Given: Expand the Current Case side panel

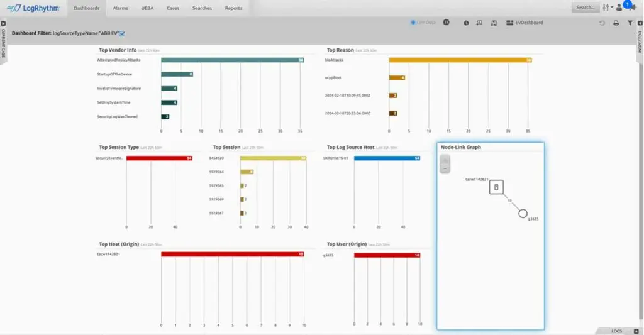Looking at the screenshot, I should point(3,41).
